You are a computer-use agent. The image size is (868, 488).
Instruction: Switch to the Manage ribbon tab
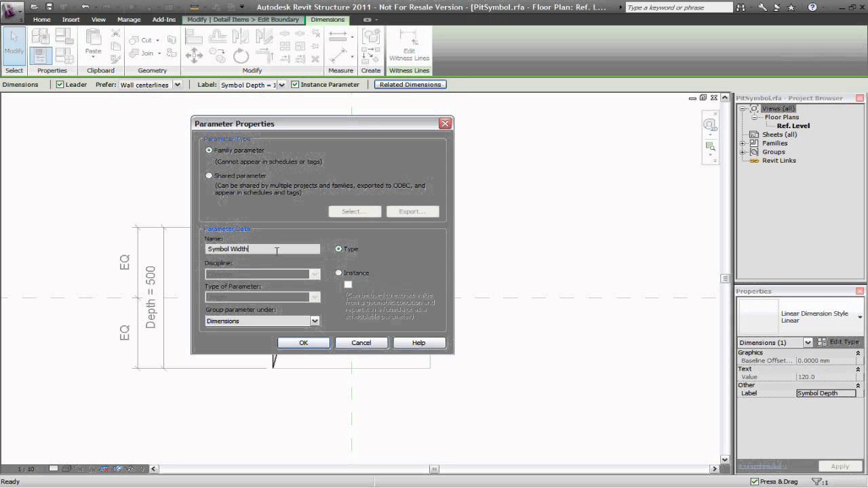(129, 19)
